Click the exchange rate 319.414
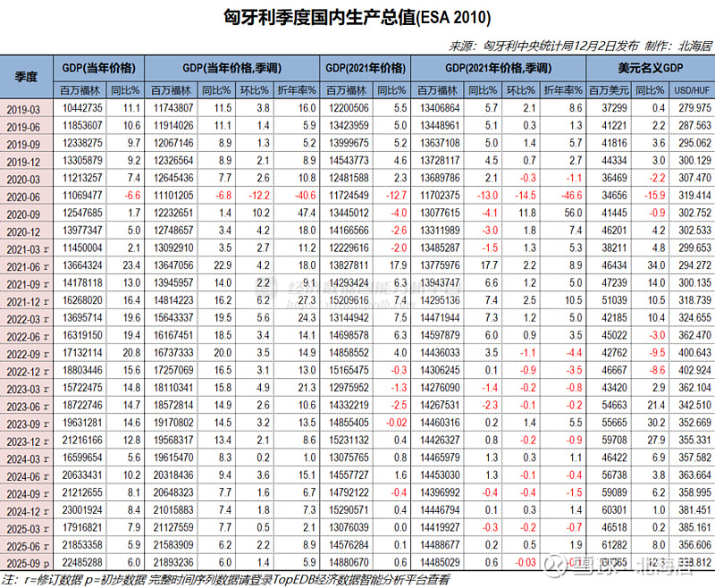Viewport: 715px width, 588px height. [695, 196]
